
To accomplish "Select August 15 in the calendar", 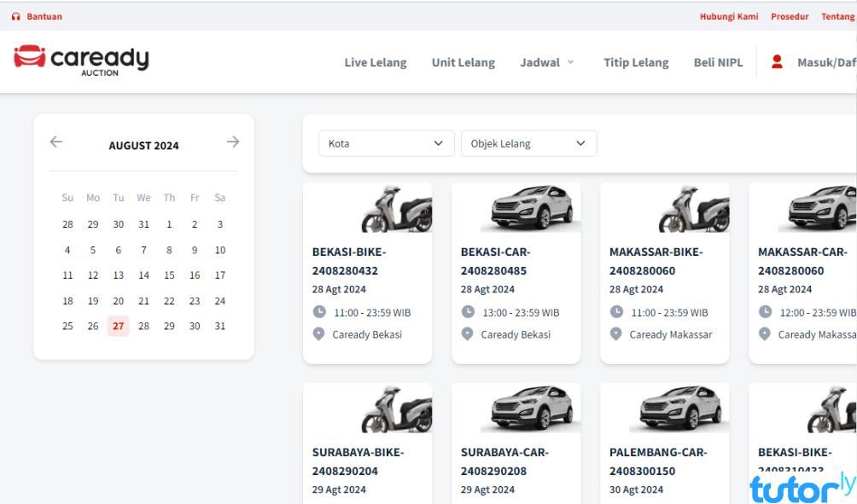I will (x=169, y=275).
